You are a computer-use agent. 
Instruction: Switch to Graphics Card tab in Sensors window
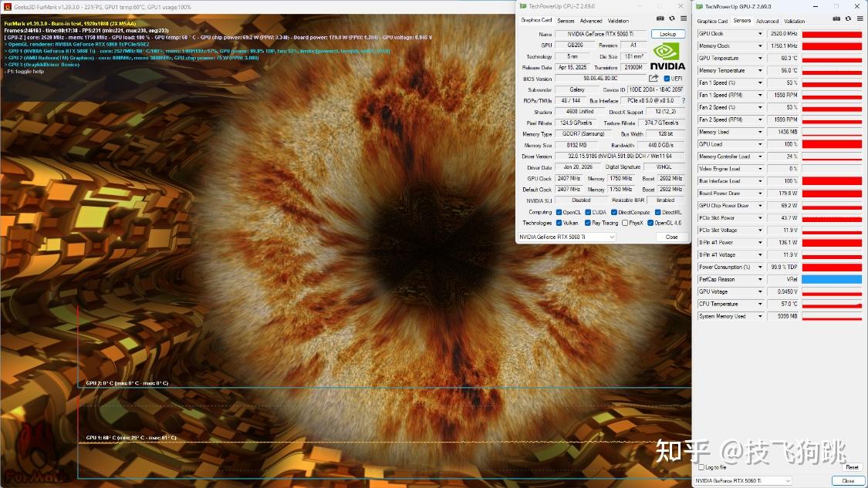tap(712, 21)
